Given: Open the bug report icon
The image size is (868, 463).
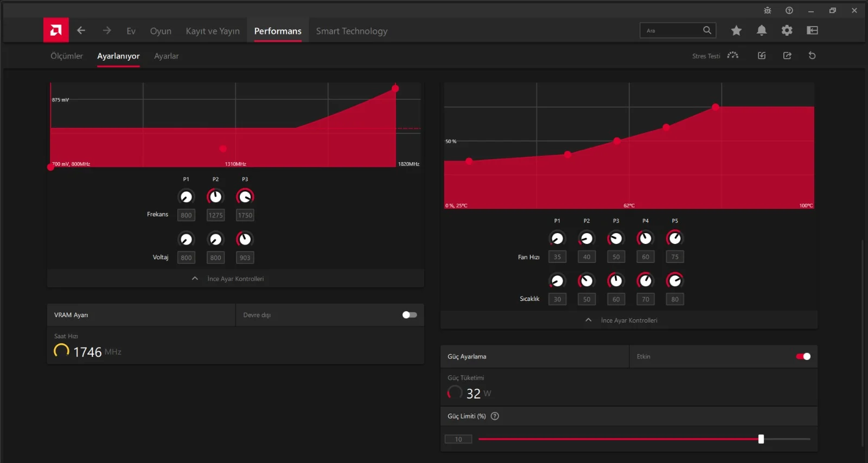Looking at the screenshot, I should pos(767,10).
